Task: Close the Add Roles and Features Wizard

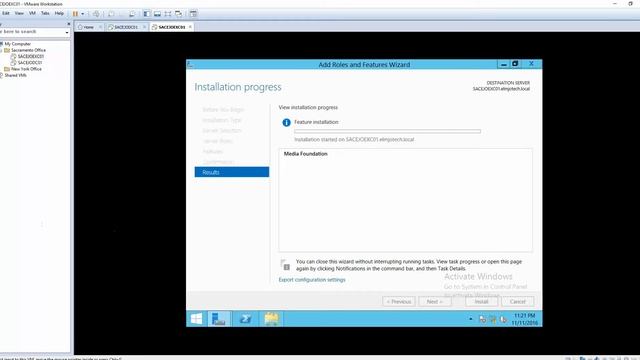Action: pyautogui.click(x=531, y=64)
